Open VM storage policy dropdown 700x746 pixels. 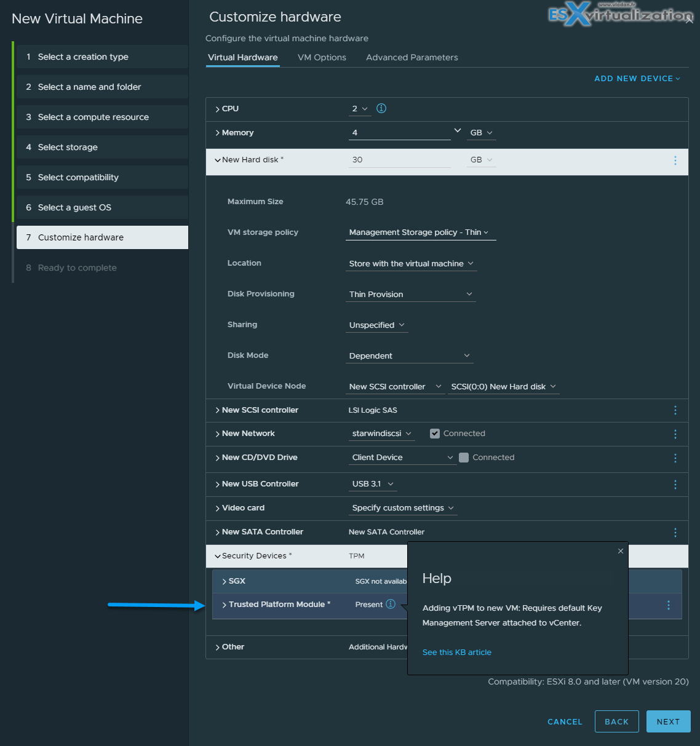421,232
